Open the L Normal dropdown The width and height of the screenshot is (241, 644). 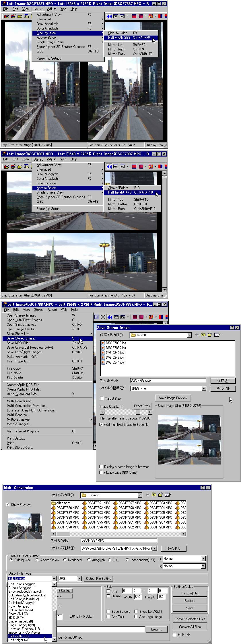[203, 559]
